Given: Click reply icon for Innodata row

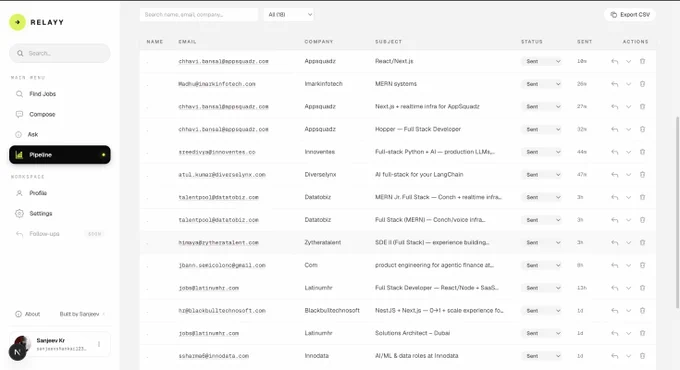Looking at the screenshot, I should tap(615, 356).
